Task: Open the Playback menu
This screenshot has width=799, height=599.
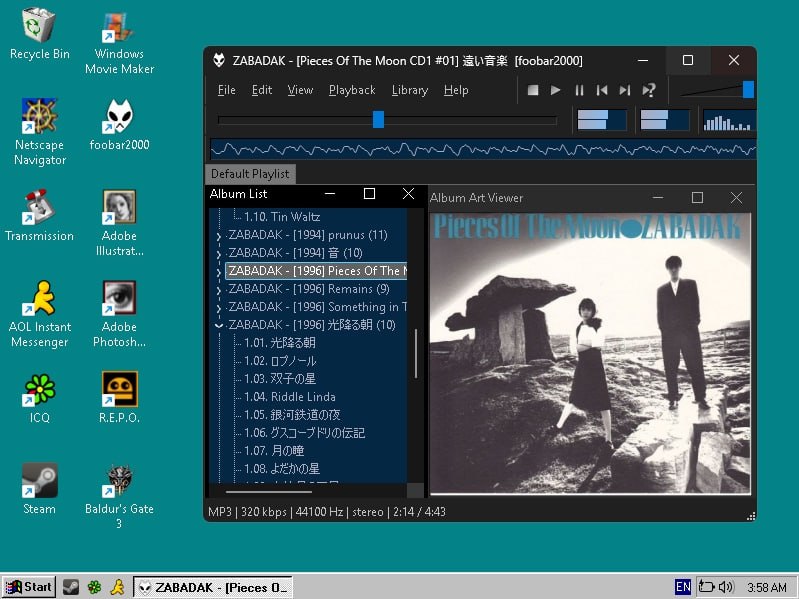Action: 352,90
